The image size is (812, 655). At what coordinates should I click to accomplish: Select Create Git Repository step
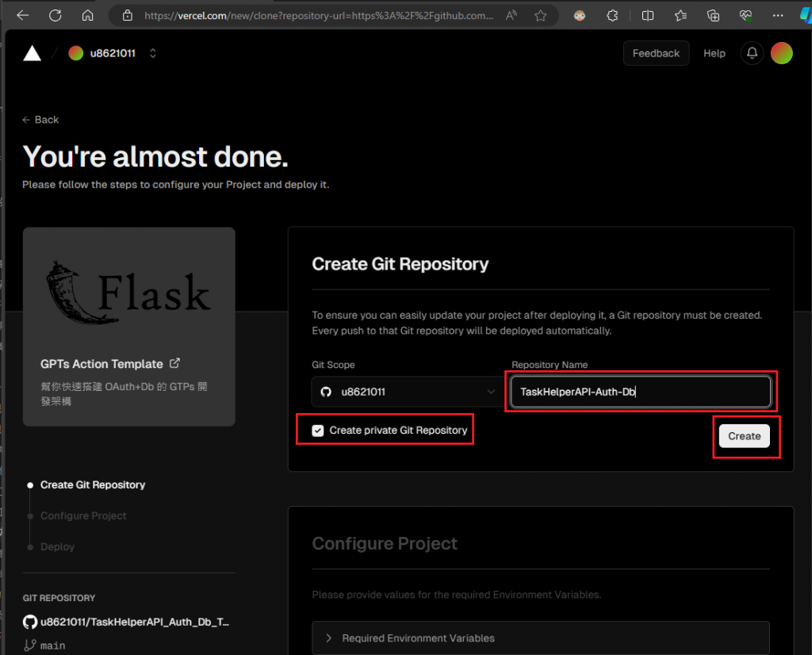tap(93, 485)
